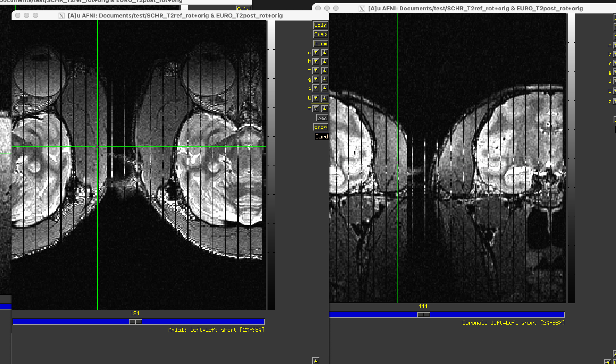Click the '8' up arrow in Axial viewer

[x=324, y=98]
